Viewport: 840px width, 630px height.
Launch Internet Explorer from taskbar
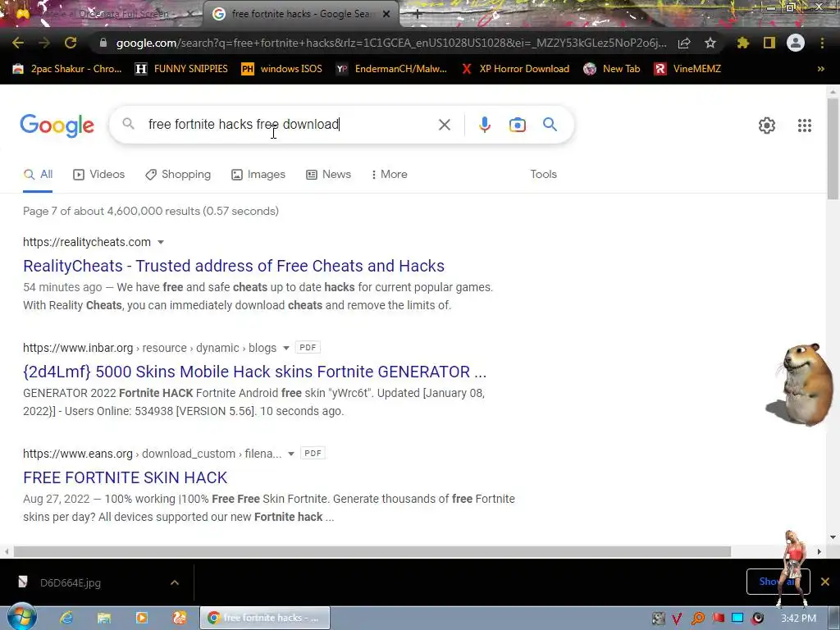tap(66, 618)
